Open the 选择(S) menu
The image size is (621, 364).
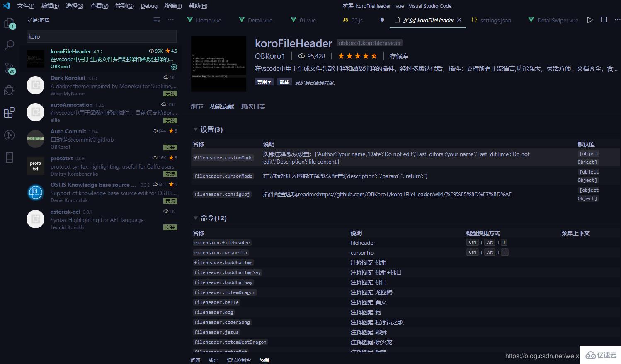pos(75,6)
